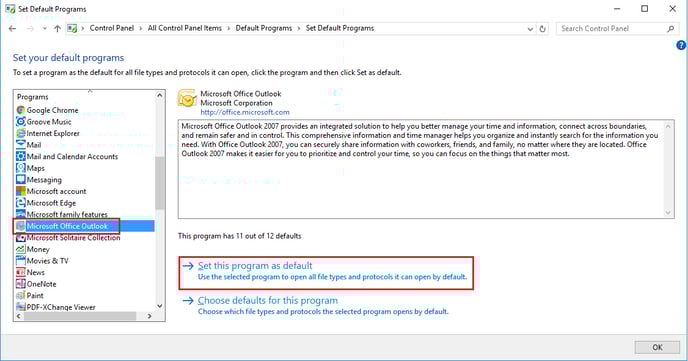Open the office.microsoft.com link
688x361 pixels.
coord(245,112)
